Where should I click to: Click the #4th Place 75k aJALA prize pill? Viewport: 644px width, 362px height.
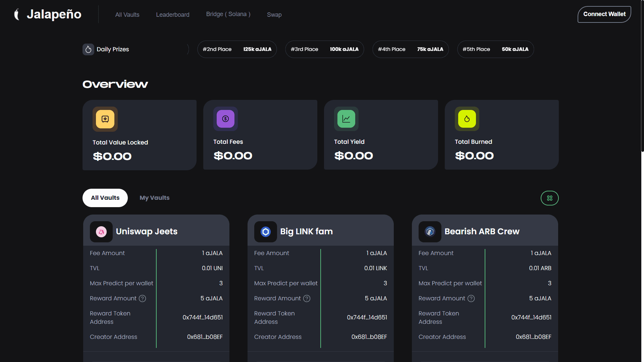[411, 49]
